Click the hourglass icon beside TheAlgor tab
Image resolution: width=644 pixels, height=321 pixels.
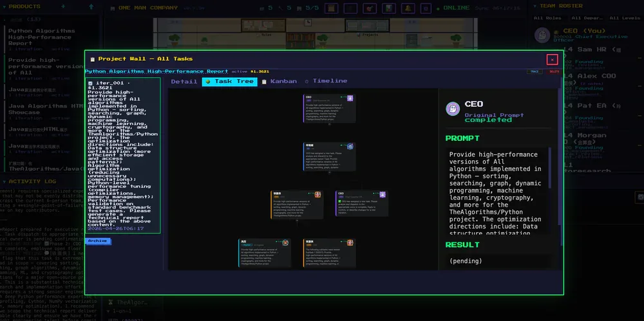(x=110, y=302)
